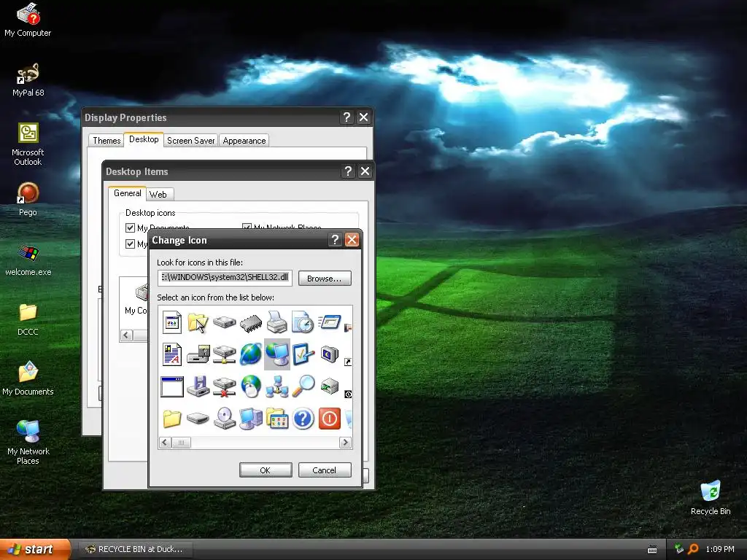Select the folder with program grid icon
Viewport: 747px width, 560px height.
276,419
